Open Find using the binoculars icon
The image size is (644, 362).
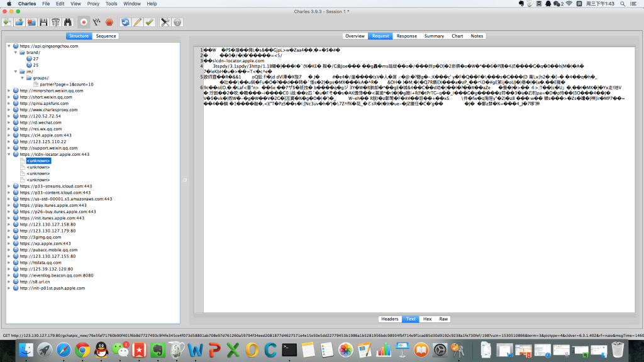coord(69,22)
